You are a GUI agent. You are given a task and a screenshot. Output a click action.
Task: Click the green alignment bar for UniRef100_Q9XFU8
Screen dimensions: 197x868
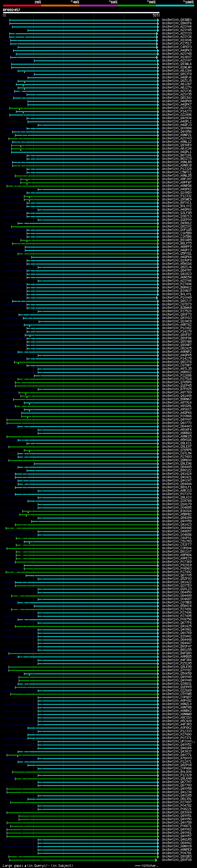point(83,860)
